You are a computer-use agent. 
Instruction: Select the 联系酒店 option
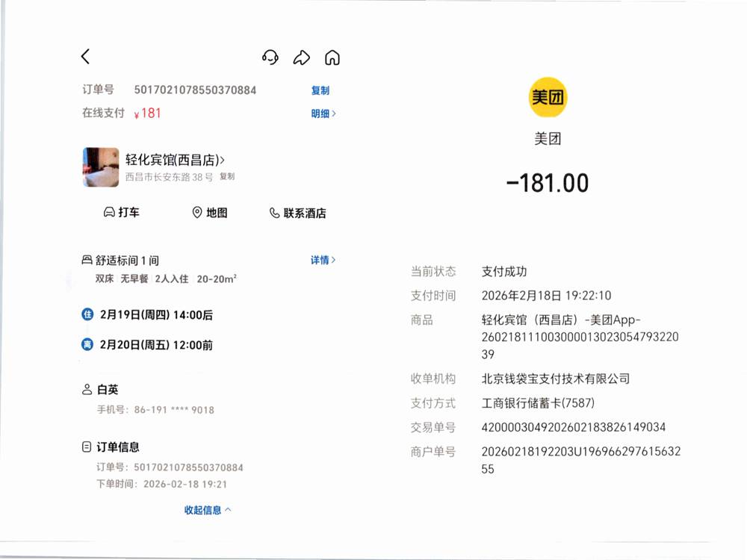[305, 214]
